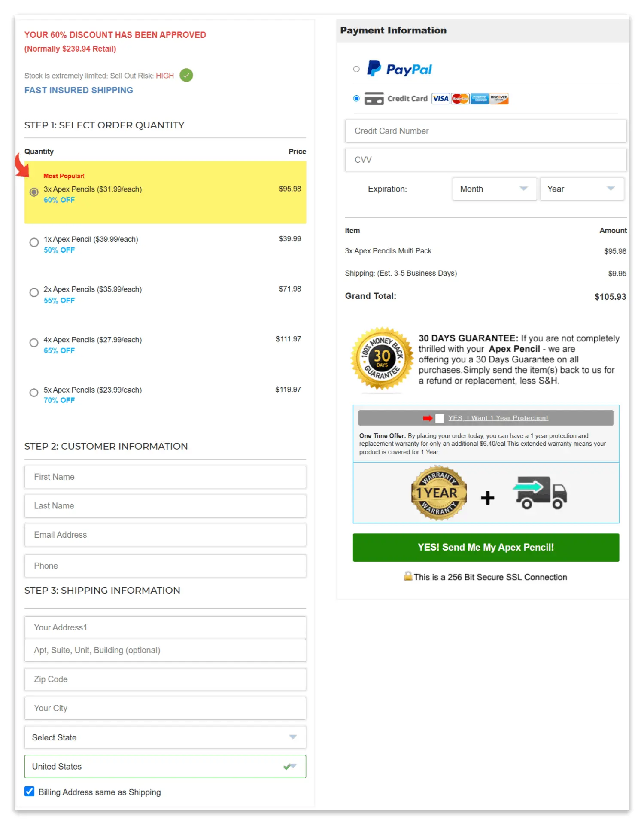Click the PayPal logo

[x=399, y=69]
